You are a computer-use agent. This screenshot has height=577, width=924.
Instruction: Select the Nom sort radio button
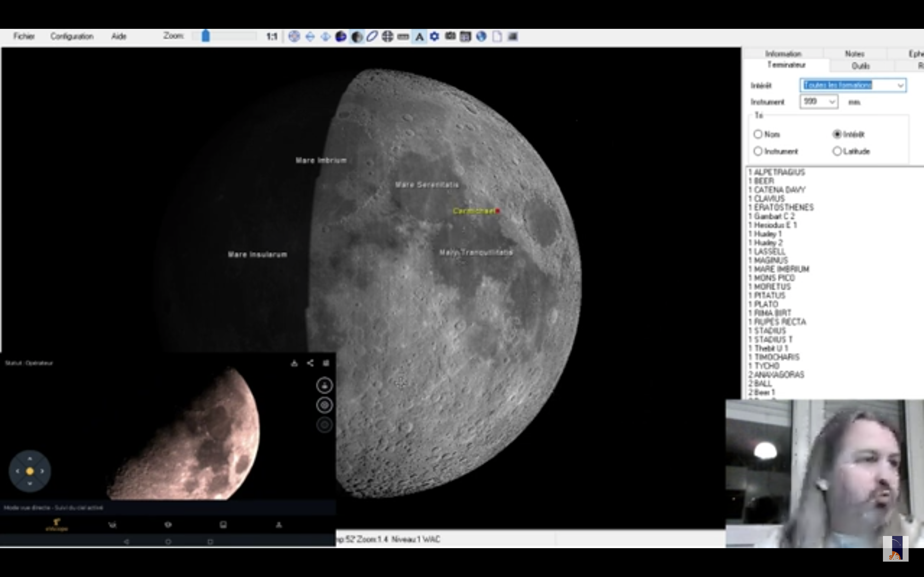coord(758,134)
